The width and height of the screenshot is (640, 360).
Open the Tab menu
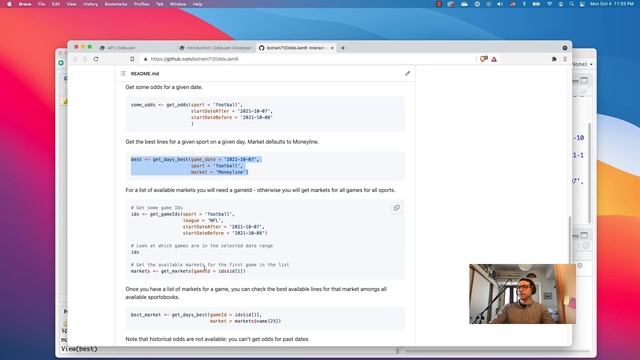click(x=160, y=4)
